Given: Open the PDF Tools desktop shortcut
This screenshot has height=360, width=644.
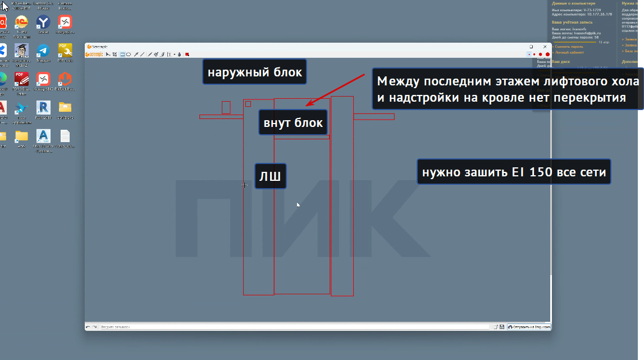Looking at the screenshot, I should pos(65,53).
